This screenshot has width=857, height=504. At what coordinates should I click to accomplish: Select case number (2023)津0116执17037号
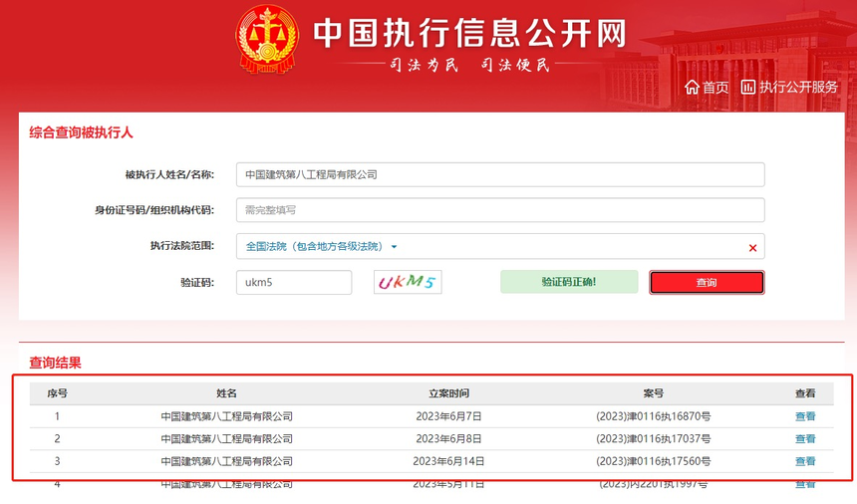[653, 439]
